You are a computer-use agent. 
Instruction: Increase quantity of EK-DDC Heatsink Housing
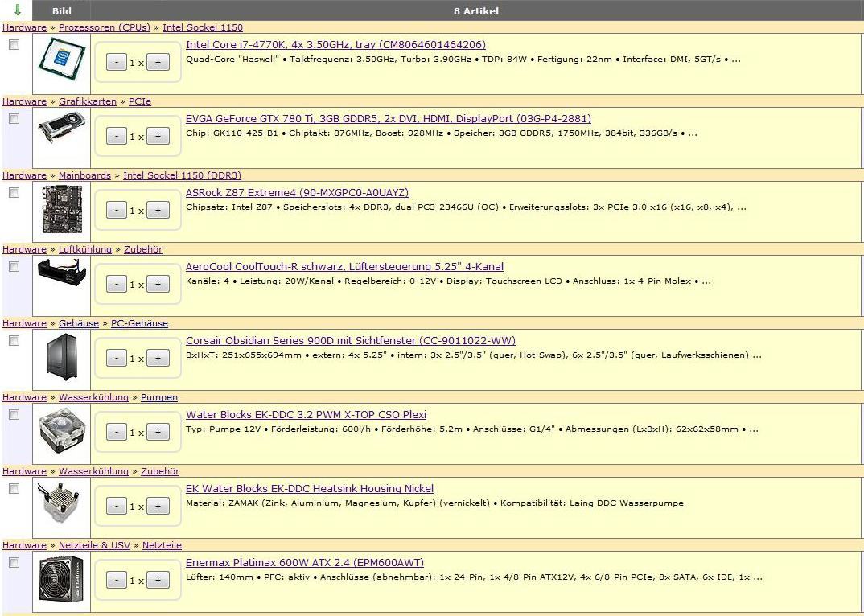point(158,507)
